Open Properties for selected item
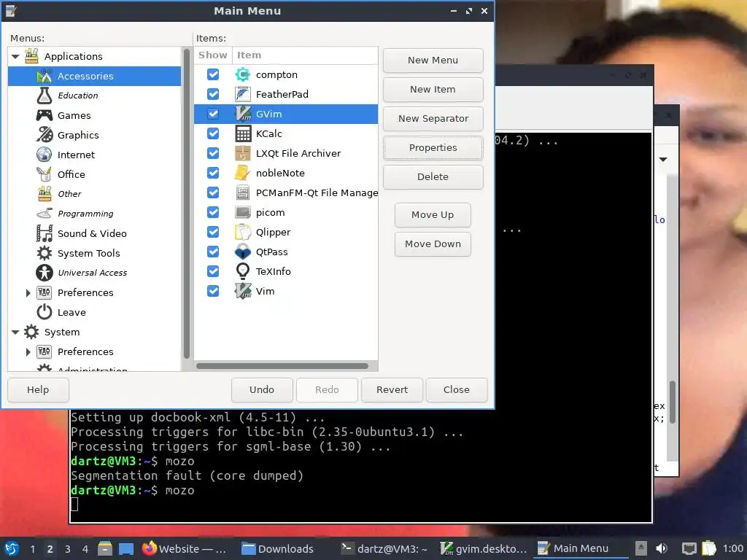 pos(433,147)
